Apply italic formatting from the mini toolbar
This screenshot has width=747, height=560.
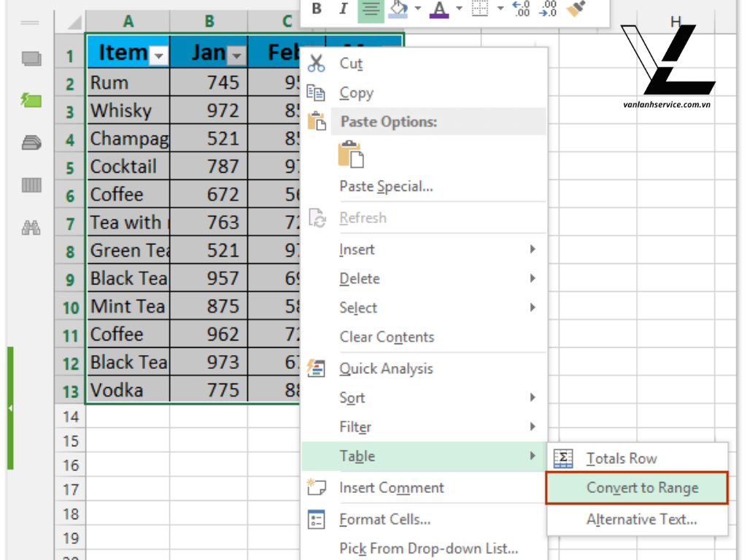[x=343, y=9]
